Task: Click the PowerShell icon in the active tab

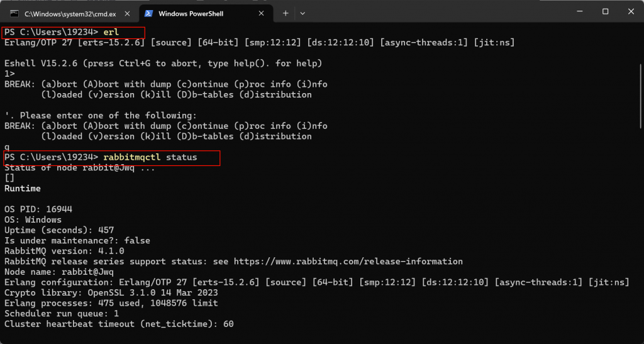Action: pos(148,14)
